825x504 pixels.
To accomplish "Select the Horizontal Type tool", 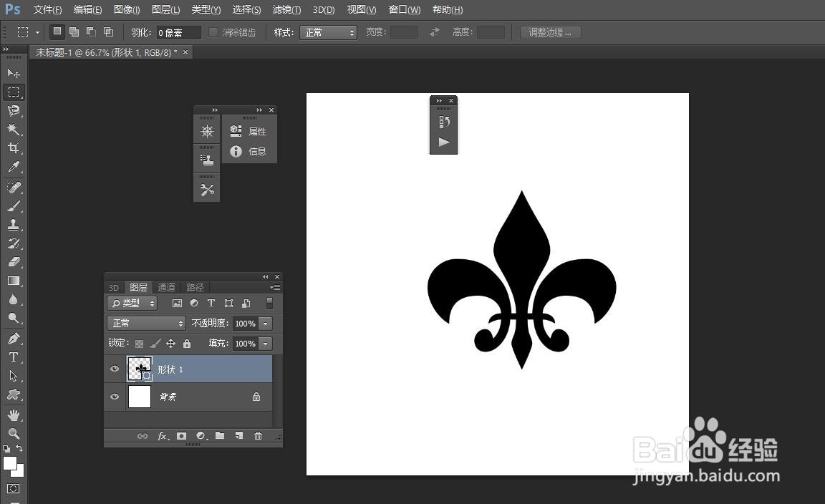I will [14, 357].
